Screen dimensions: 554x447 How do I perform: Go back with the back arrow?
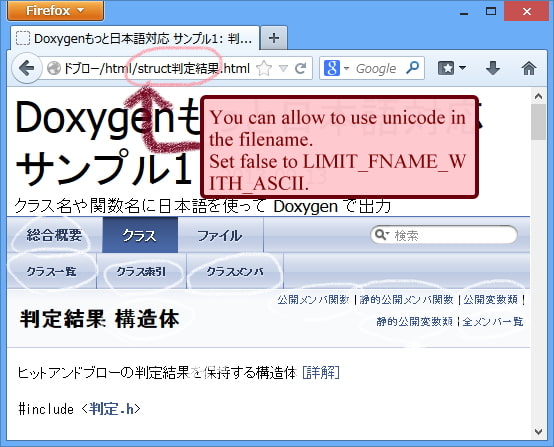(26, 68)
